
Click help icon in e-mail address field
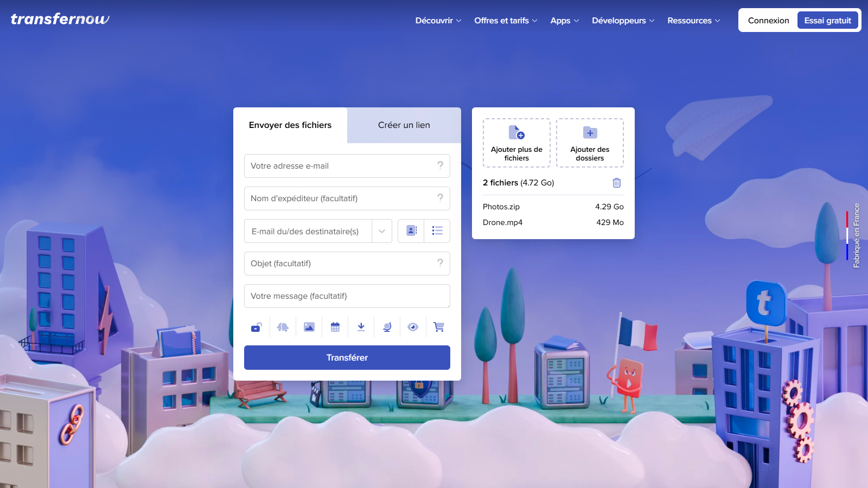tap(440, 165)
